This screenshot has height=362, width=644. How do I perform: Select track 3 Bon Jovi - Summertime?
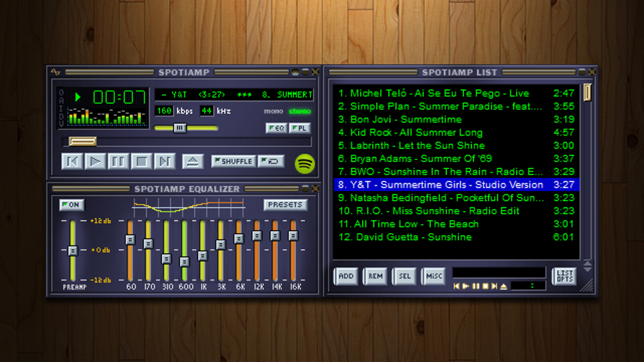tap(456, 119)
